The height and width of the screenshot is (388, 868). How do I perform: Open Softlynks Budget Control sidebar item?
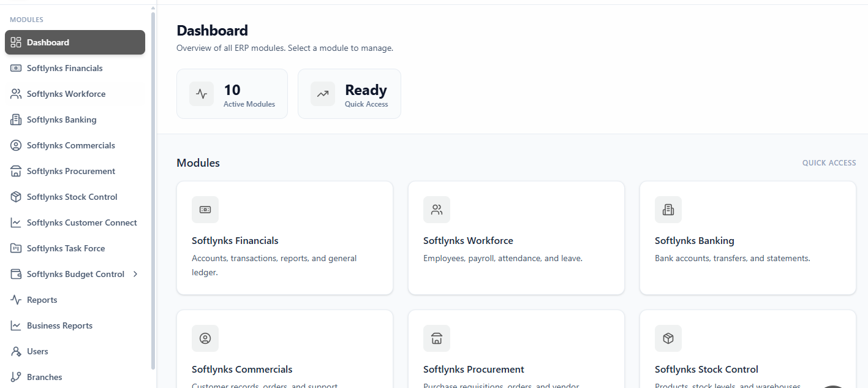coord(75,274)
